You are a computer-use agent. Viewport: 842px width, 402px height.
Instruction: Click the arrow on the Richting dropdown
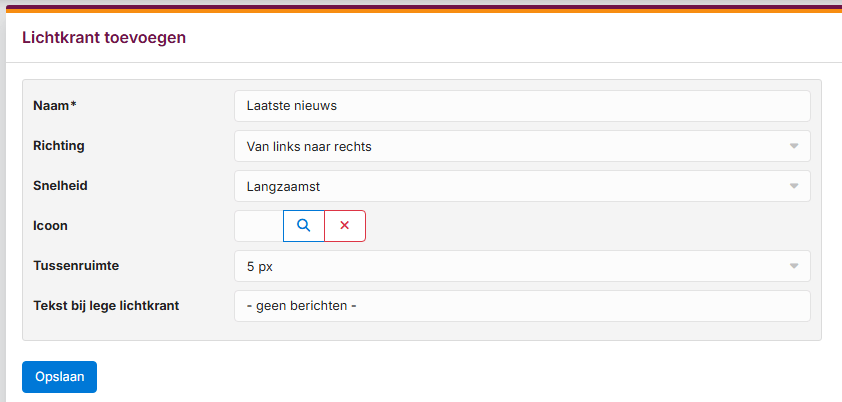tap(794, 146)
